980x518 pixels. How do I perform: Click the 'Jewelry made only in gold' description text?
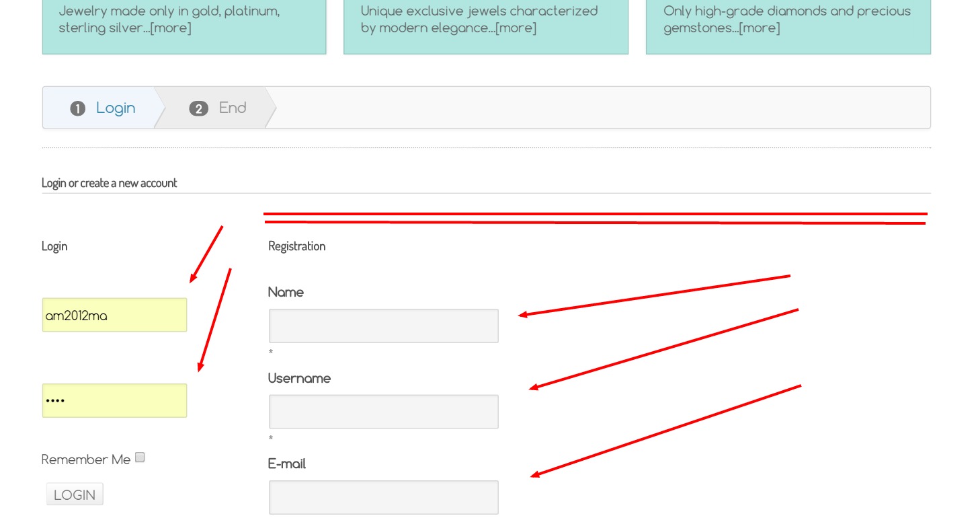(169, 11)
